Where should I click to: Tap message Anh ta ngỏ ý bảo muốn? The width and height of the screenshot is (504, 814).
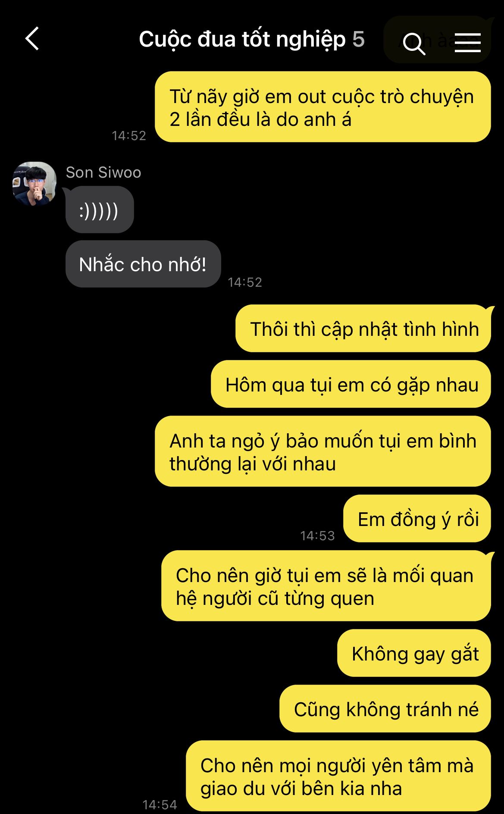coord(322,451)
